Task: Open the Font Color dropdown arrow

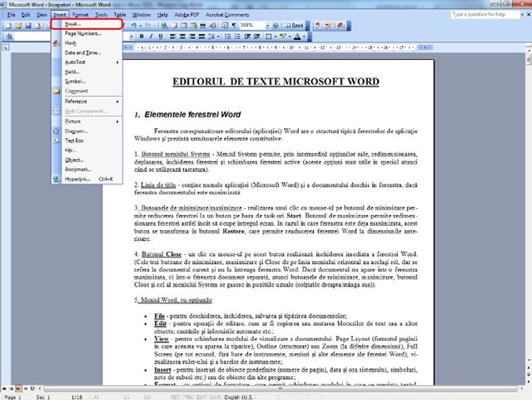Action: [304, 37]
